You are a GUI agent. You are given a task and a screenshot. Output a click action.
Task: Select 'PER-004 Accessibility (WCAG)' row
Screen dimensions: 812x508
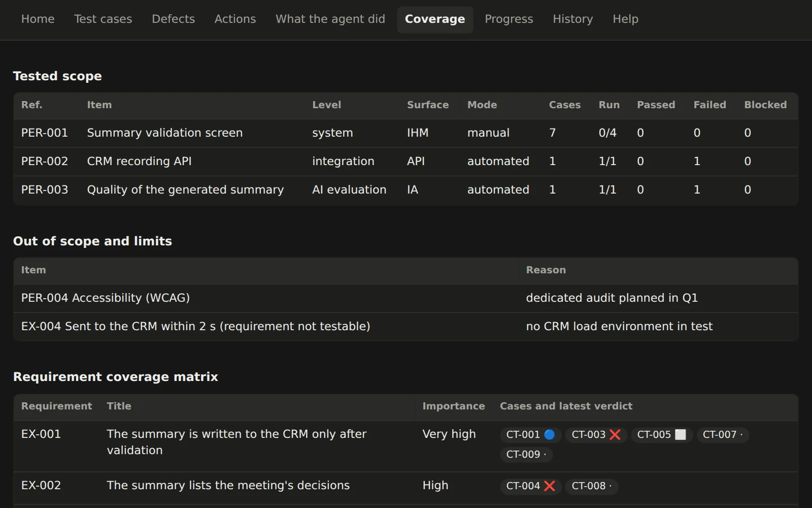[x=406, y=298]
